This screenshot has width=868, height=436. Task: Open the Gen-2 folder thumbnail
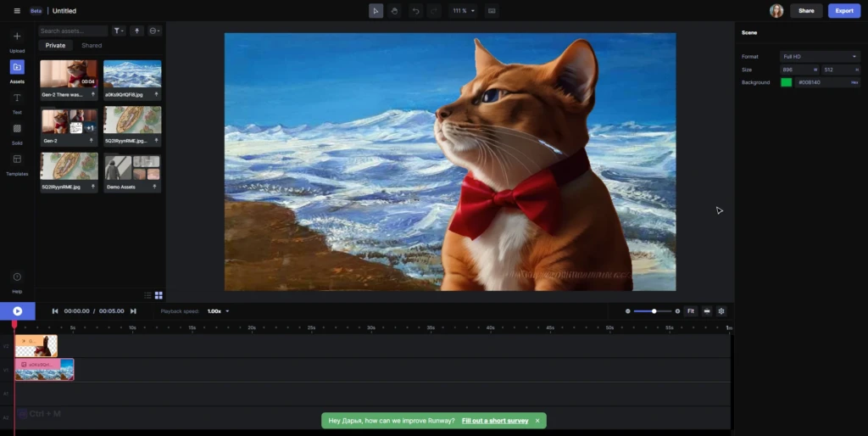tap(69, 120)
